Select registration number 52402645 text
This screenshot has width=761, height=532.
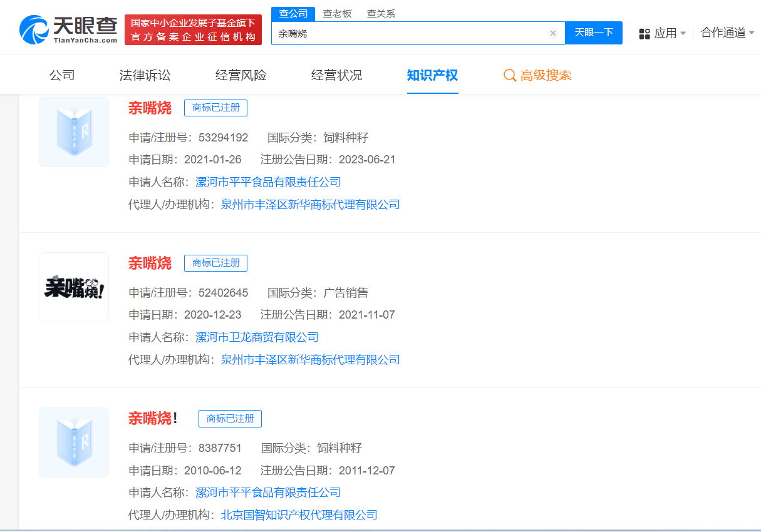224,292
